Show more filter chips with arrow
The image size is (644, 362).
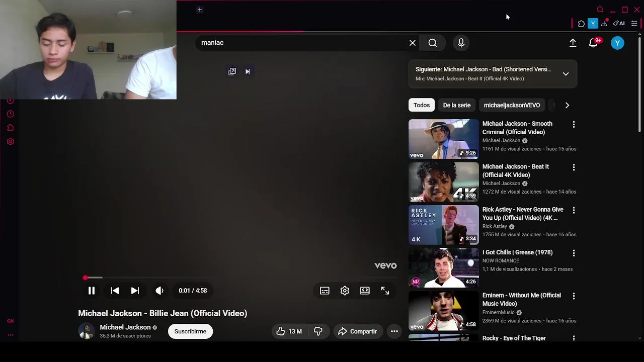[x=567, y=105]
